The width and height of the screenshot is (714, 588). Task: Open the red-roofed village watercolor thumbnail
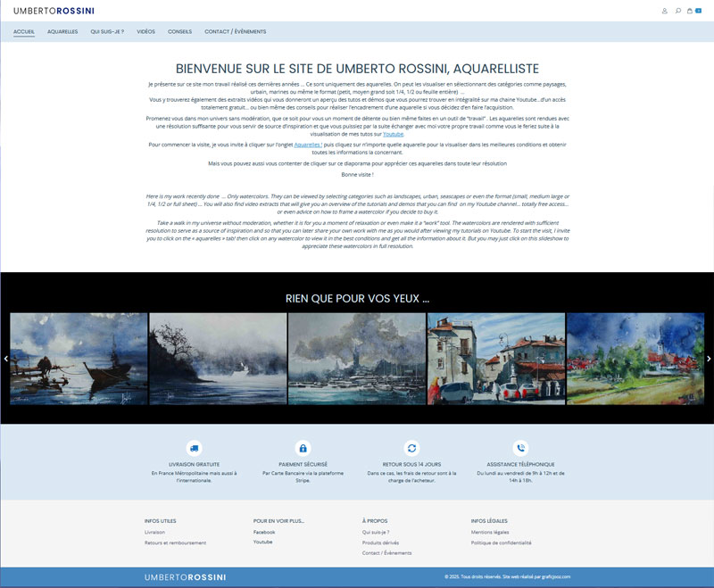coord(495,359)
